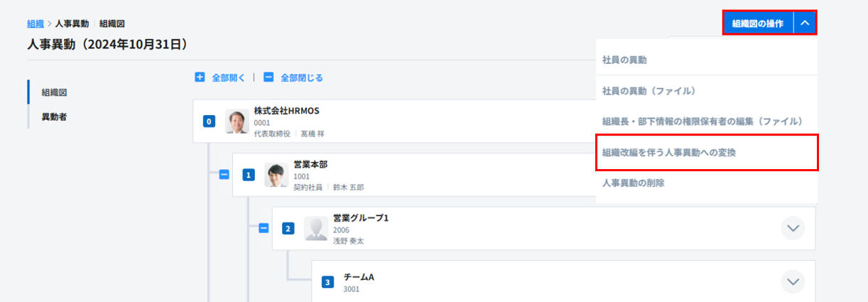Click 株式会社HRMOS representative profile photo
868x302 pixels.
(x=237, y=122)
